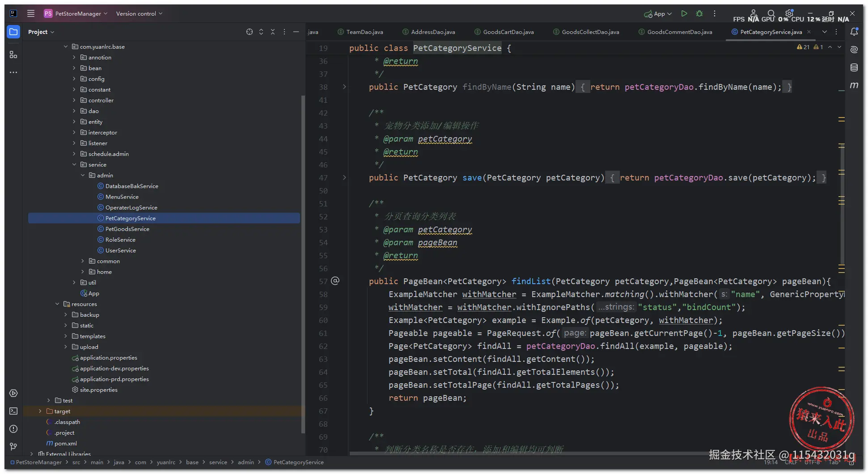Open the Project tool window icon
This screenshot has height=474, width=868.
pos(13,32)
